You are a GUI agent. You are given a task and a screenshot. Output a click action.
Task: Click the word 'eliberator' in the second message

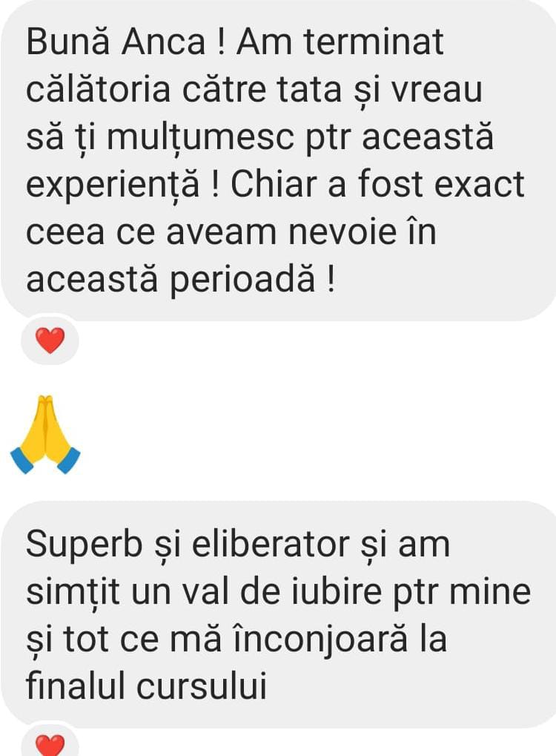click(271, 545)
